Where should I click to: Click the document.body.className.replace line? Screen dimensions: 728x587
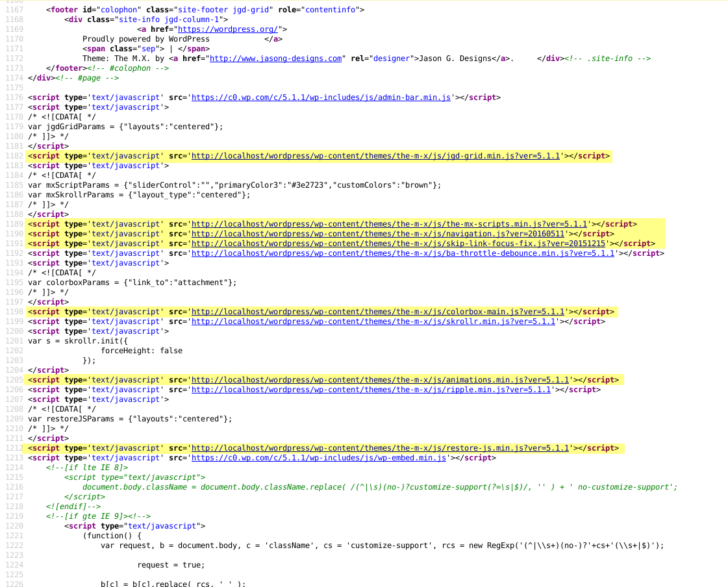[380, 488]
